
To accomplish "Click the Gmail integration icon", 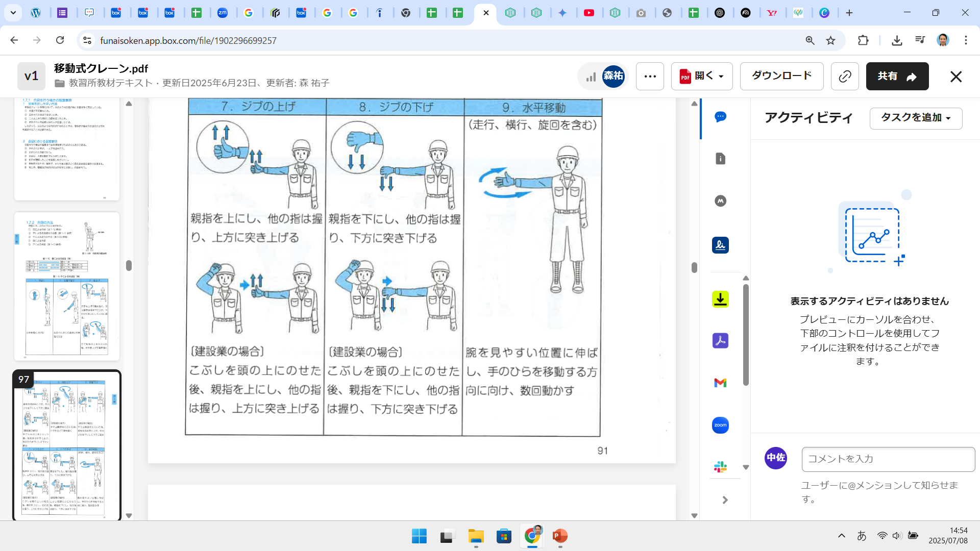I will [720, 383].
